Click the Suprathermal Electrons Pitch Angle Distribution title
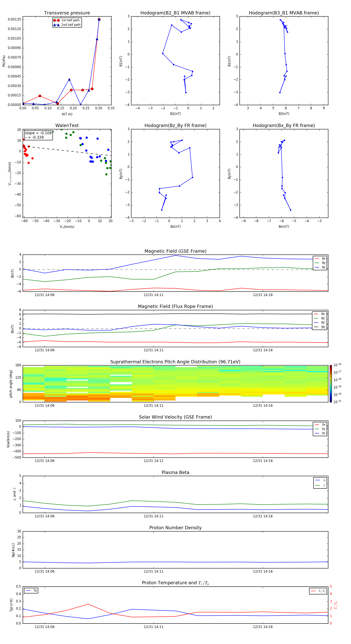 point(175,362)
